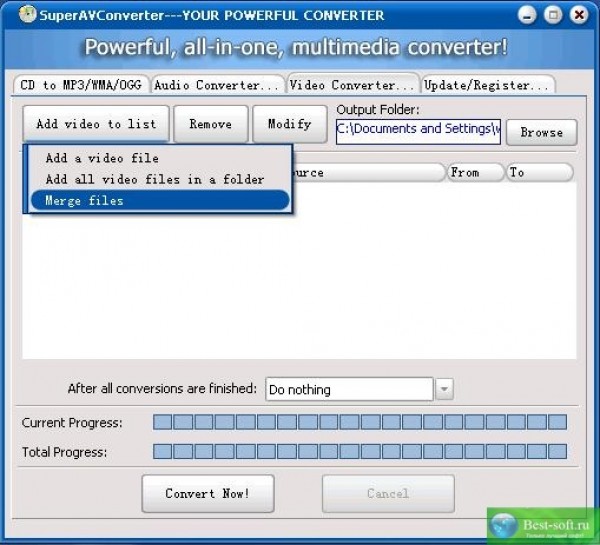Switch to CD to MP3/WMA/OGG tab
The image size is (600, 545).
coord(81,85)
